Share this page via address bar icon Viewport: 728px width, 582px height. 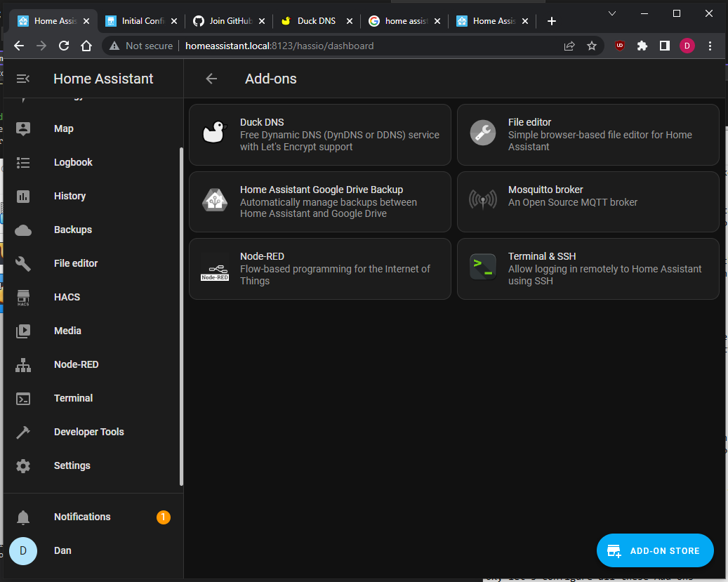[569, 46]
